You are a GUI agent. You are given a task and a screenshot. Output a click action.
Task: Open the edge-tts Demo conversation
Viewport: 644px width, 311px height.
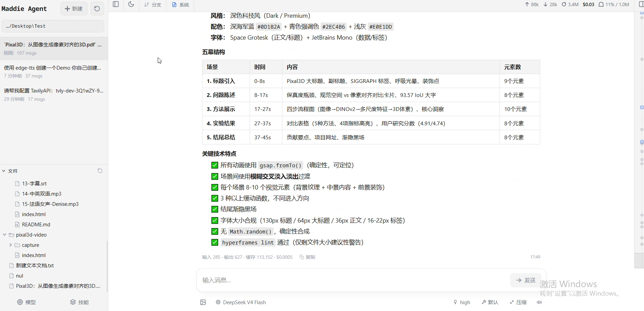54,71
